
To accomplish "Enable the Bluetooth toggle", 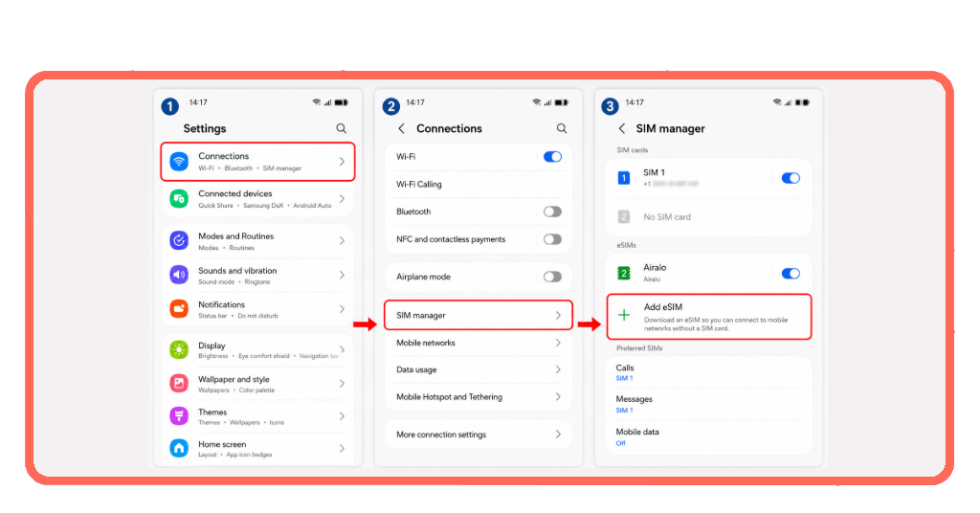I will tap(552, 212).
